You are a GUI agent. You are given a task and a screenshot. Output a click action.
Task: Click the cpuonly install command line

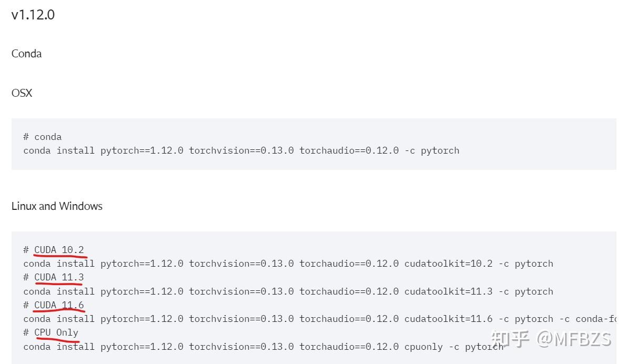263,347
